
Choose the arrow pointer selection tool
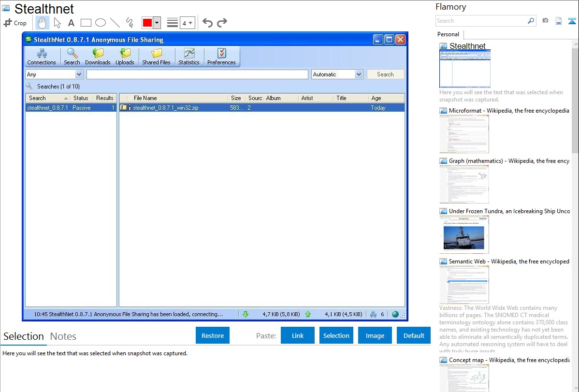tap(57, 23)
